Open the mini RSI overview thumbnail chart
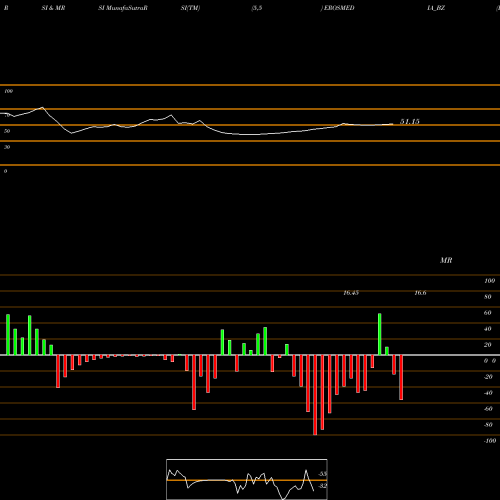 pyautogui.click(x=247, y=479)
